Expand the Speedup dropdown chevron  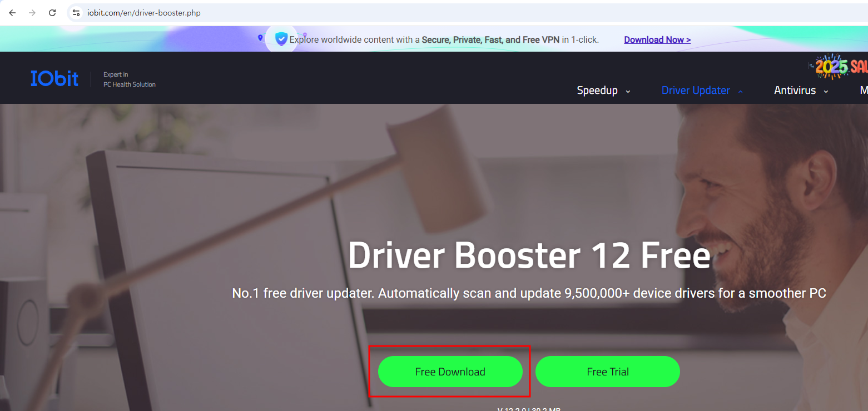[628, 91]
